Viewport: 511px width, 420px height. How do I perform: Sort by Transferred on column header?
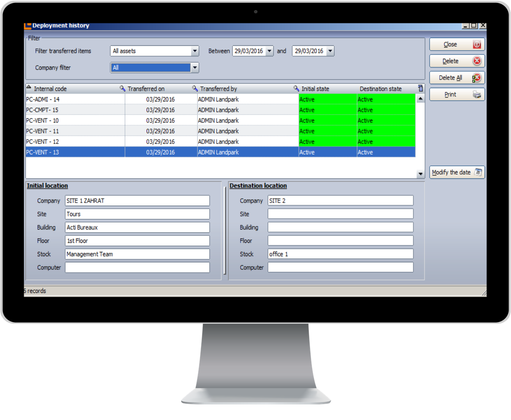tap(146, 89)
